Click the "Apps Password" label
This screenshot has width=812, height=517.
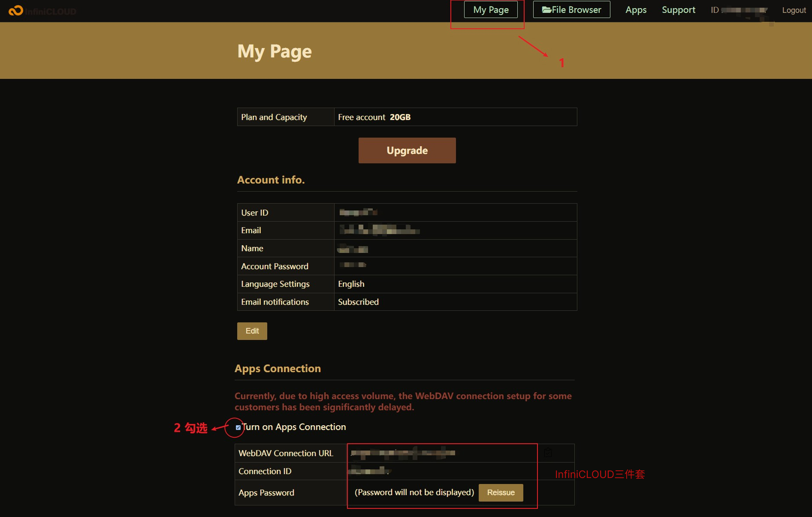click(x=266, y=493)
